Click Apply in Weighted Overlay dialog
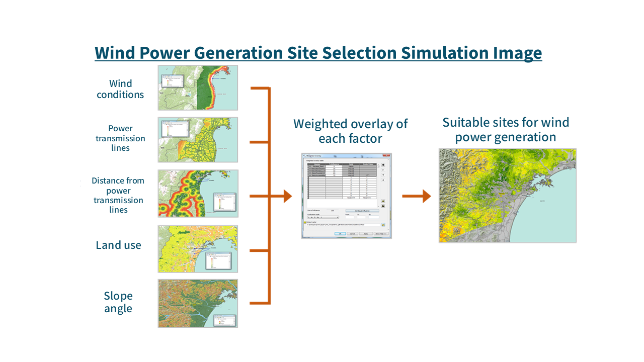 pos(366,234)
